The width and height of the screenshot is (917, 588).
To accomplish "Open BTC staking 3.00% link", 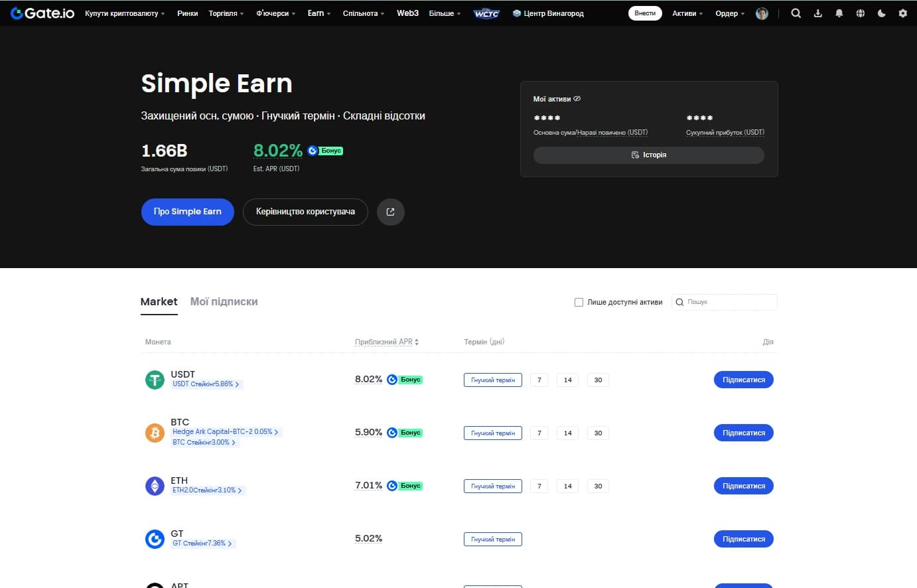I will coord(204,443).
